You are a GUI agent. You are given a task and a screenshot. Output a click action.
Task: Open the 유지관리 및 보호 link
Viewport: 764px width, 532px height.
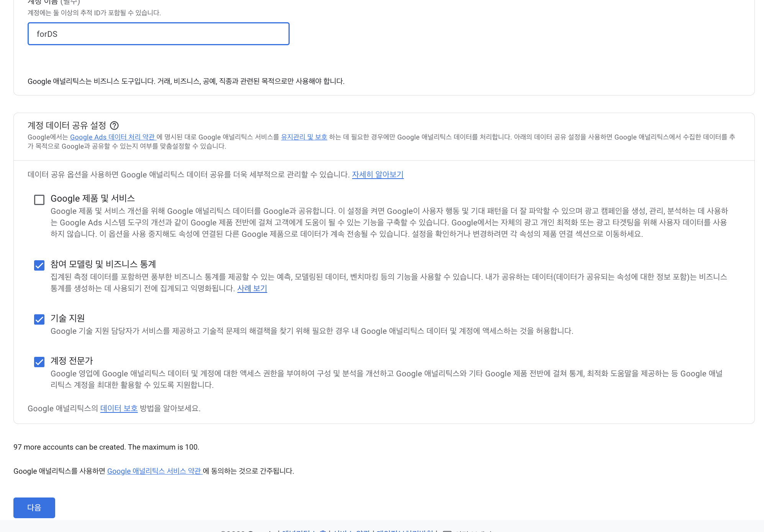[x=304, y=137]
